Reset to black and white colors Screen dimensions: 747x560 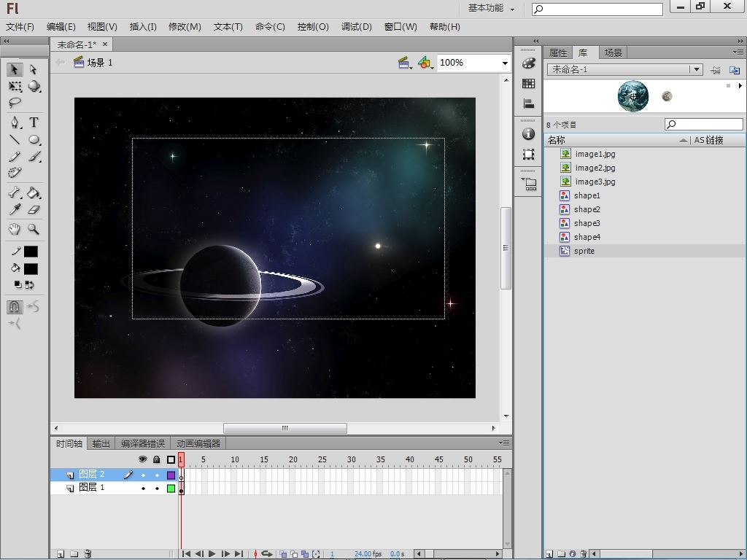tap(18, 285)
